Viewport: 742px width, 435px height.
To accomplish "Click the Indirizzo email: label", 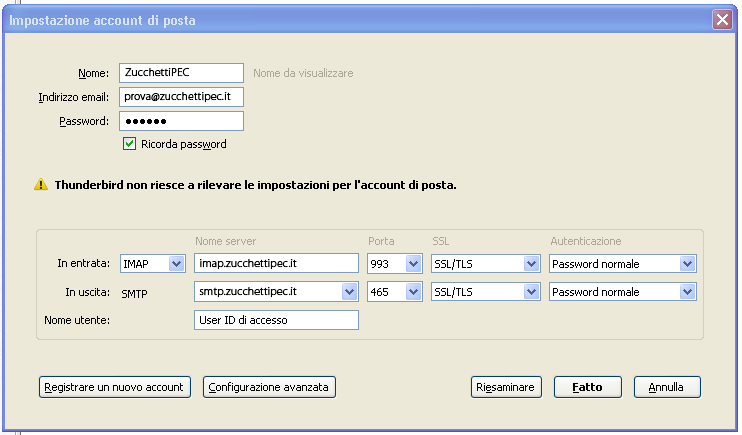I will 73,97.
